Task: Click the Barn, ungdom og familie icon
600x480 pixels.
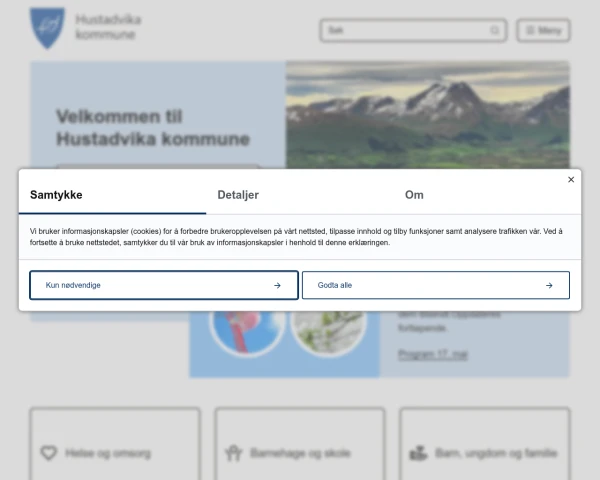Action: [418, 453]
